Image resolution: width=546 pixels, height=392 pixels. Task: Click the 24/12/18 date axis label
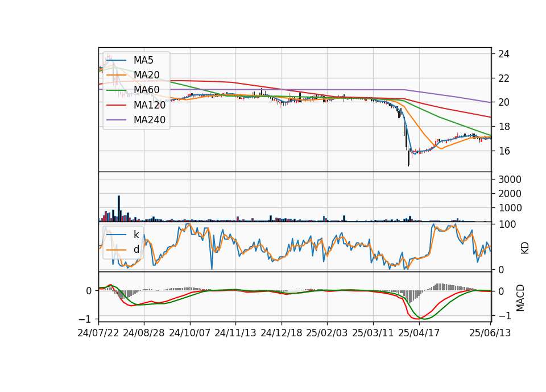pyautogui.click(x=282, y=333)
